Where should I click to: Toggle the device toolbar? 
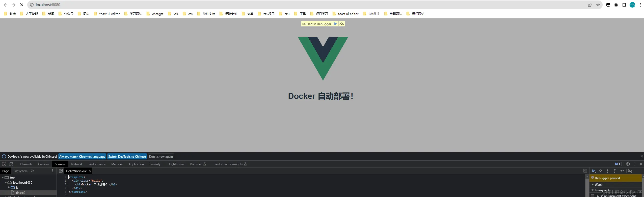11,164
